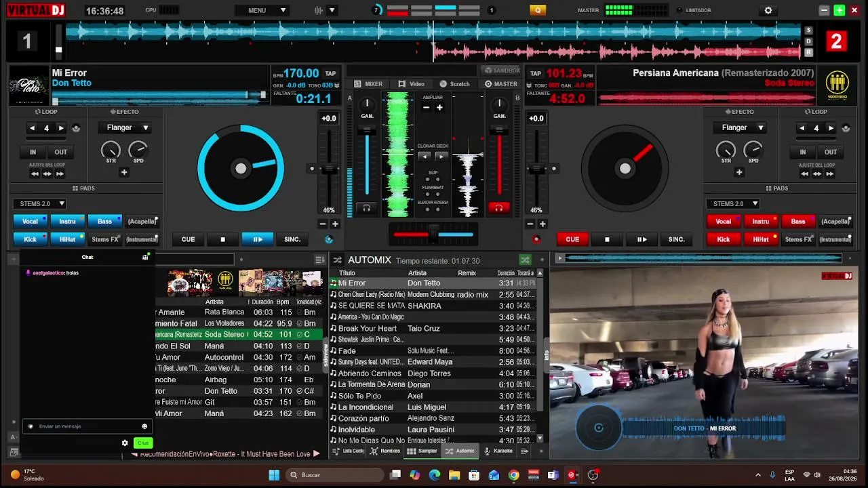Screen dimensions: 868x488
Task: Open the Sampler sideview tab
Action: pos(422,451)
